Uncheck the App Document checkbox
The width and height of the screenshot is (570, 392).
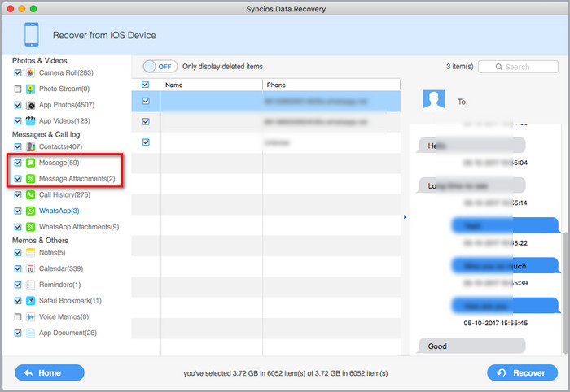point(17,333)
